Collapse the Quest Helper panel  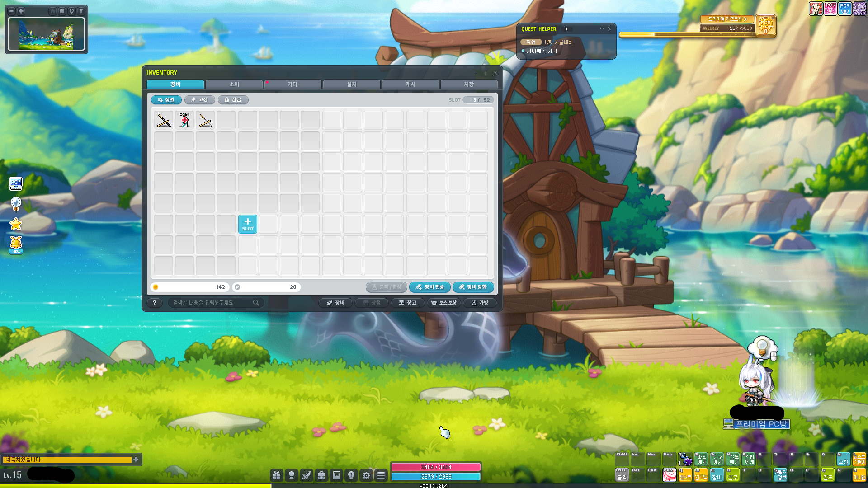coord(602,28)
